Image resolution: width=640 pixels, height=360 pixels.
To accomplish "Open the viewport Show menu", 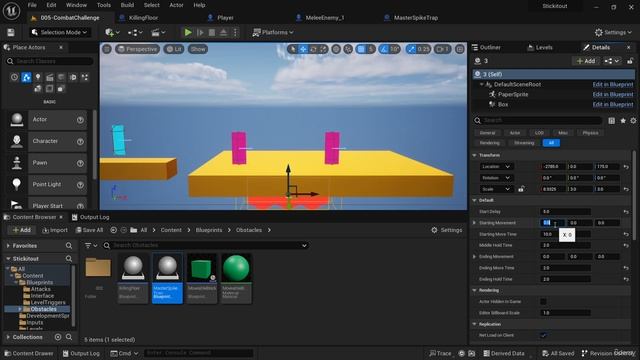I will [198, 49].
